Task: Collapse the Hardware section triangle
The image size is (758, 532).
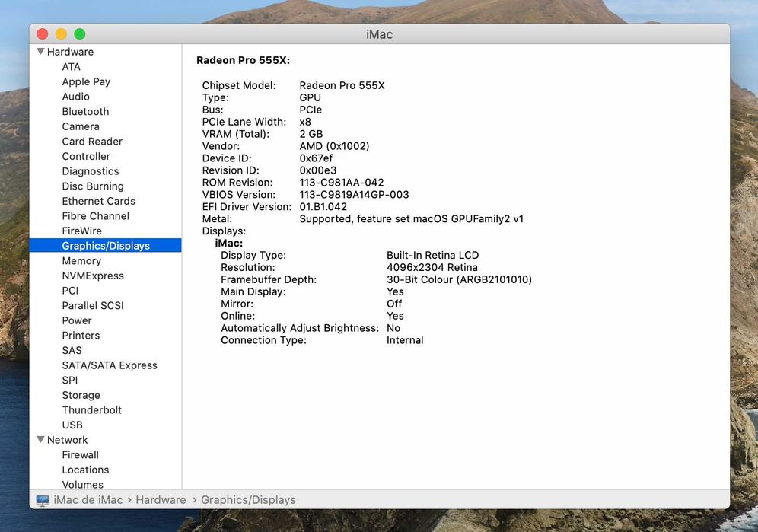Action: 40,51
